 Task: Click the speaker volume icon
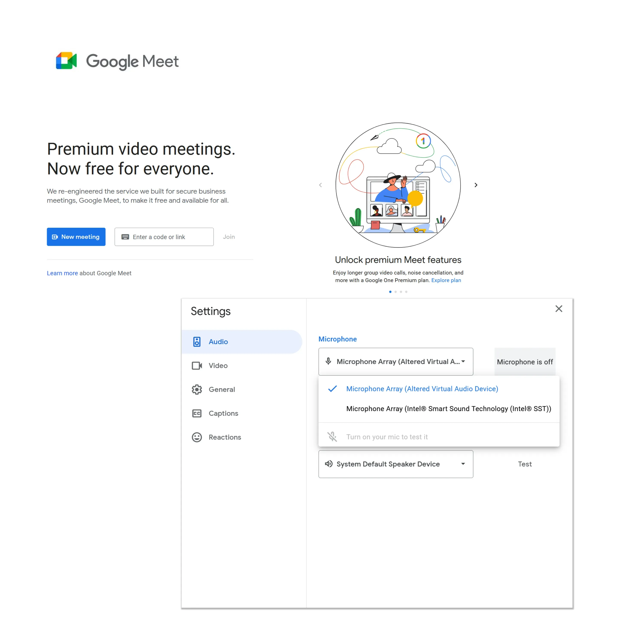point(329,464)
